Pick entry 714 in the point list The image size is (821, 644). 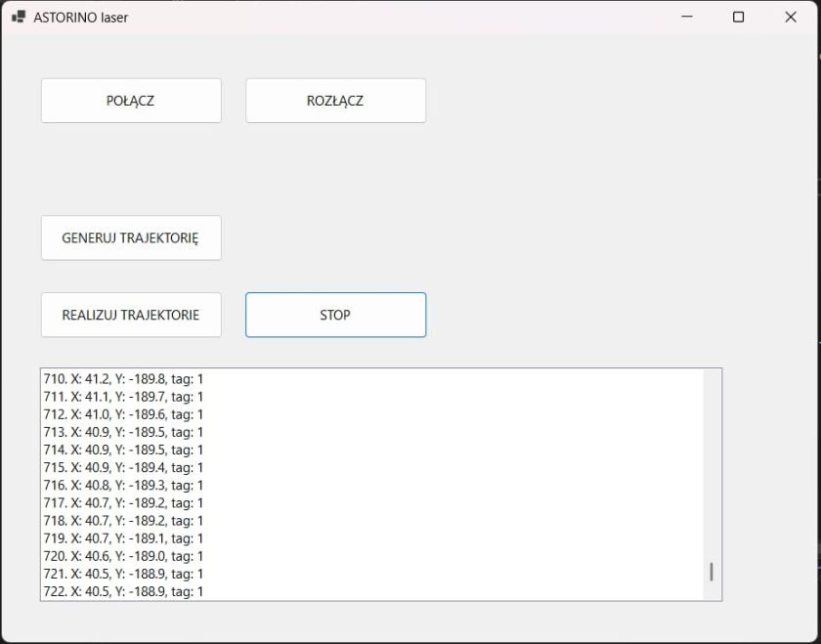tap(124, 450)
